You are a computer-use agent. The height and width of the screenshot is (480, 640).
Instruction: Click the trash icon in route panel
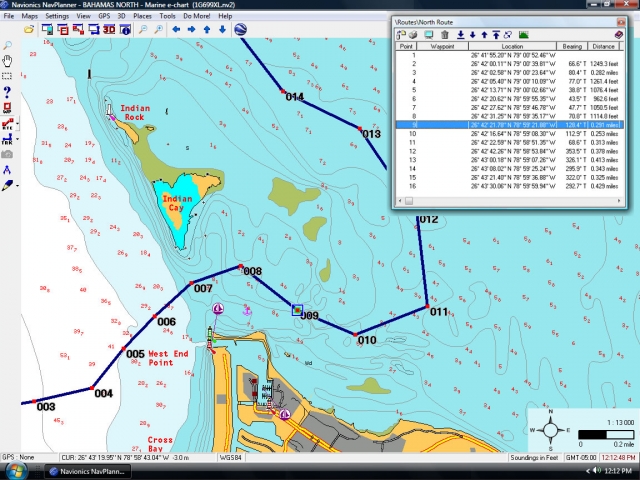click(445, 35)
